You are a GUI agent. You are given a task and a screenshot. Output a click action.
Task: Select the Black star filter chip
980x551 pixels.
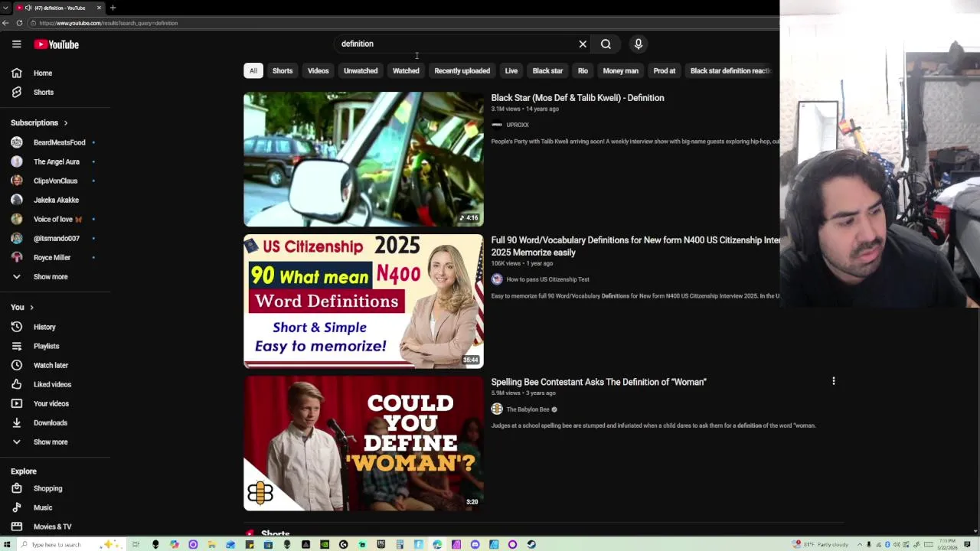pyautogui.click(x=547, y=70)
